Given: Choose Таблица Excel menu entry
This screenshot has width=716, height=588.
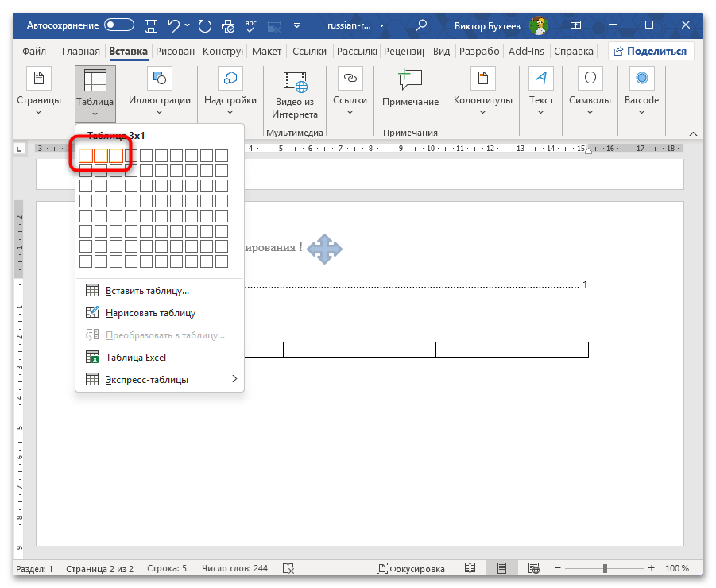Looking at the screenshot, I should pyautogui.click(x=160, y=358).
